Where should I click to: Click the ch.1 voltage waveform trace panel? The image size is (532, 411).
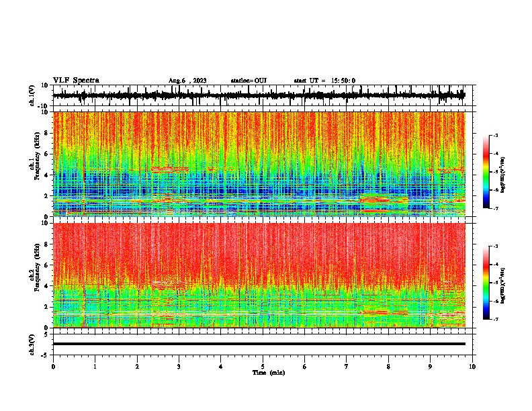[x=263, y=95]
